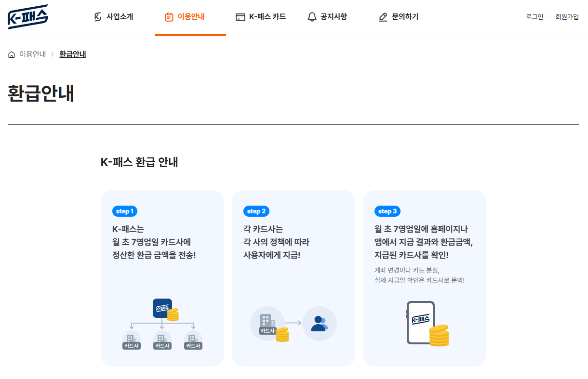The height and width of the screenshot is (379, 588).
Task: Click the 환급안내 page heading
Action: pos(41,93)
